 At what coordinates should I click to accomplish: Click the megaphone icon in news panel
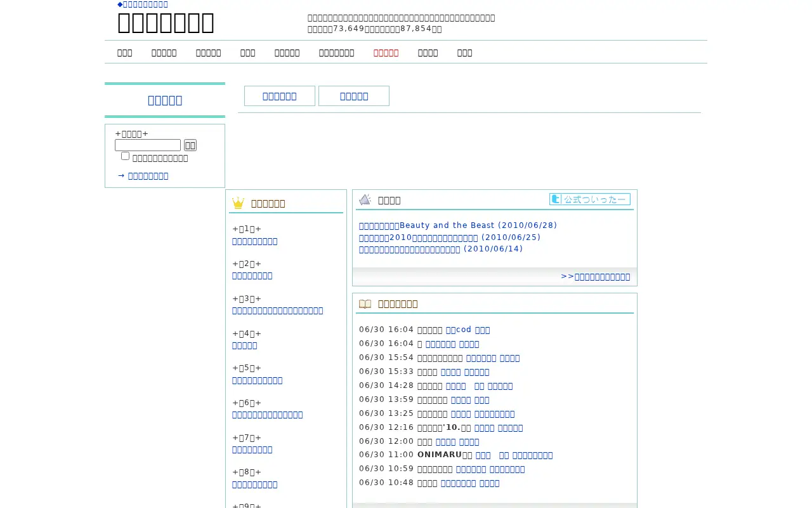(365, 199)
